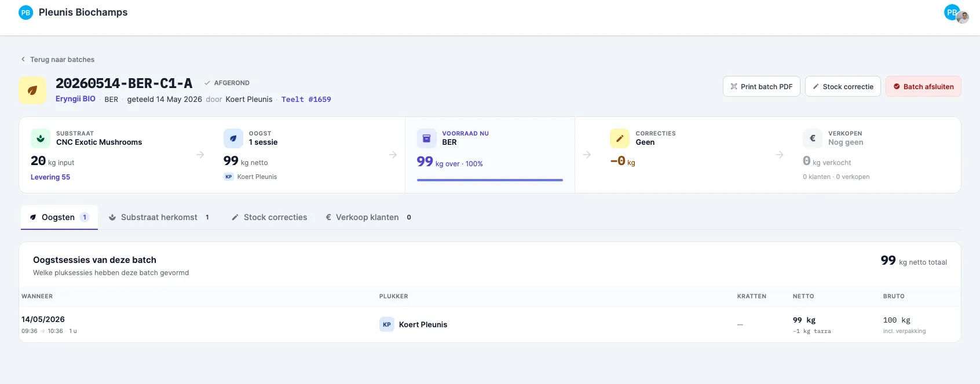Click the Batch afsluiten button
Image resolution: width=980 pixels, height=384 pixels.
(x=923, y=86)
